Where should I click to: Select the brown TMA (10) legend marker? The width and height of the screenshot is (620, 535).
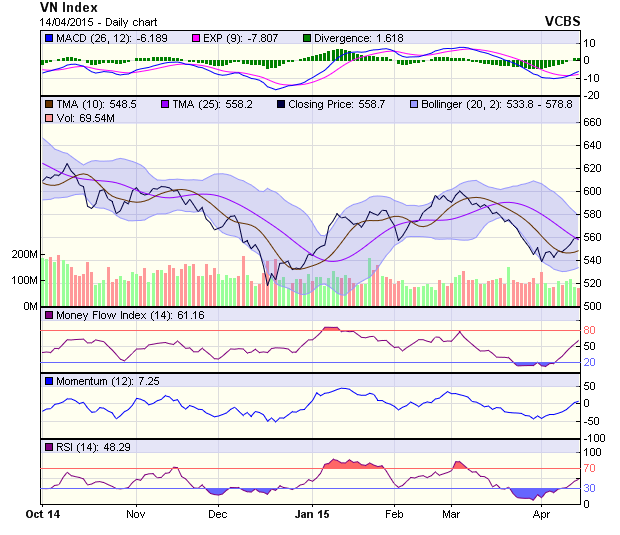(49, 104)
